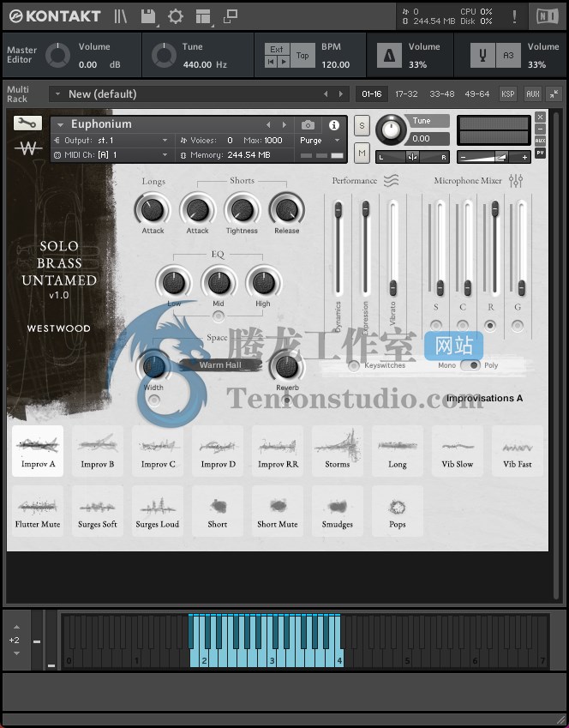The height and width of the screenshot is (728, 569).
Task: Select the Improv B articulation
Action: pos(98,450)
